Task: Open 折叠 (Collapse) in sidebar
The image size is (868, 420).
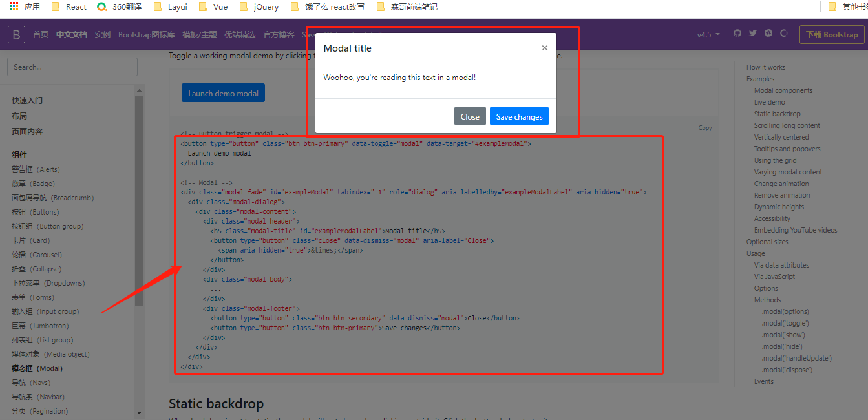Action: (36, 269)
